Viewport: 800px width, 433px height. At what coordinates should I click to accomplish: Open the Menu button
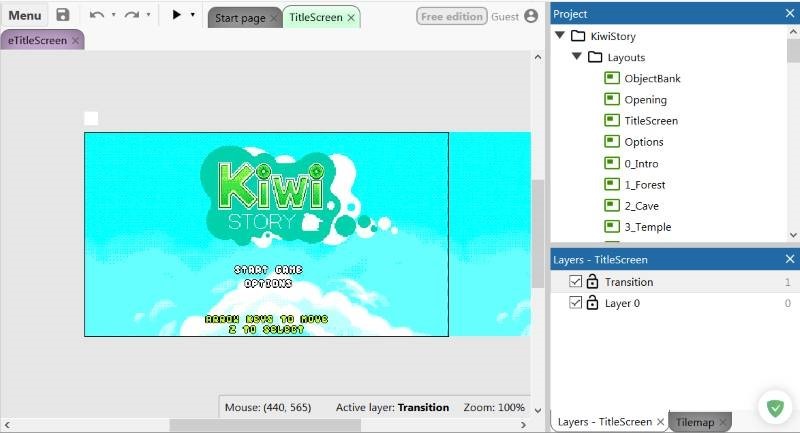click(x=25, y=15)
